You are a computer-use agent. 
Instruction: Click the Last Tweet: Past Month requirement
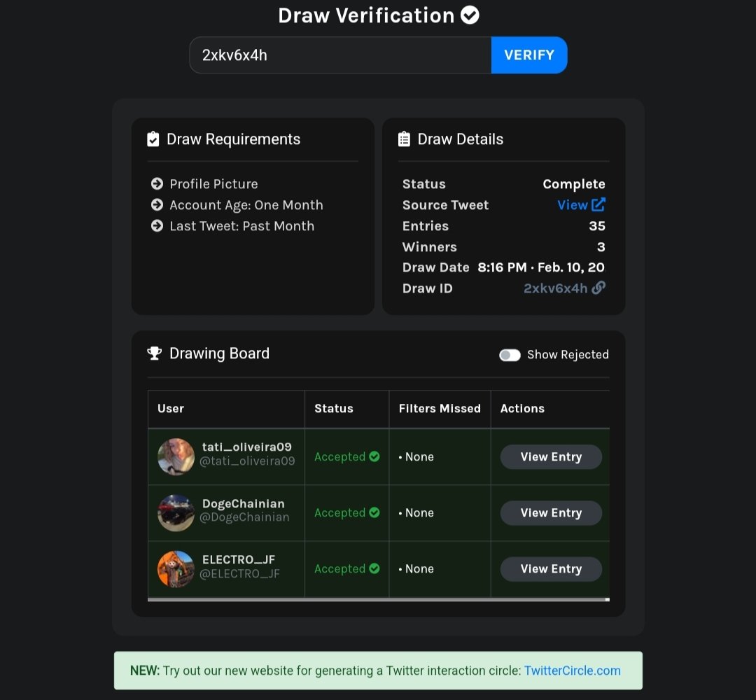tap(242, 225)
